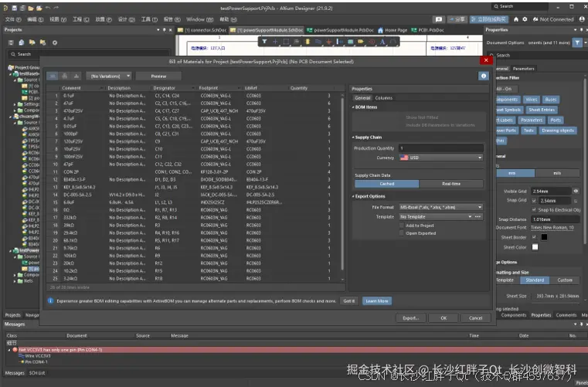Toggle the Sheet Border checkbox
The height and width of the screenshot is (387, 588).
click(x=534, y=237)
